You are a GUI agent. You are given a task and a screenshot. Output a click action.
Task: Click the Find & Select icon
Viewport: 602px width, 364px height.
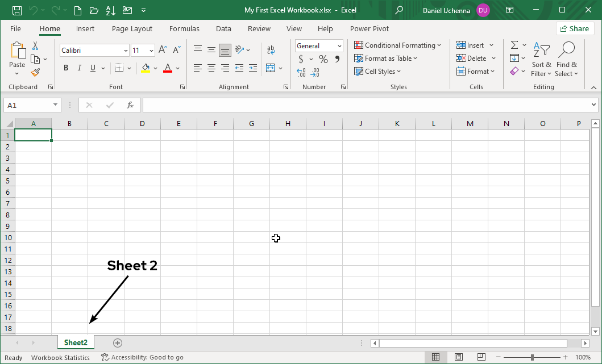pyautogui.click(x=566, y=58)
